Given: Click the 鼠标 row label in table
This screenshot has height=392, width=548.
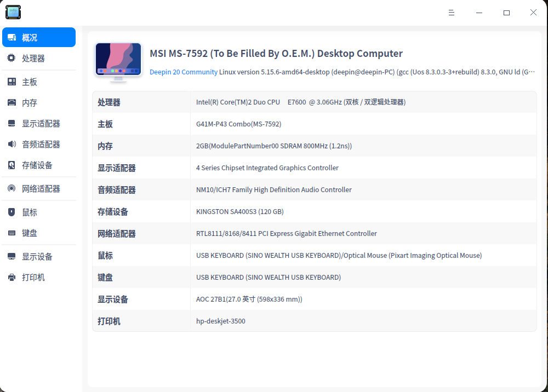Looking at the screenshot, I should click(x=105, y=256).
